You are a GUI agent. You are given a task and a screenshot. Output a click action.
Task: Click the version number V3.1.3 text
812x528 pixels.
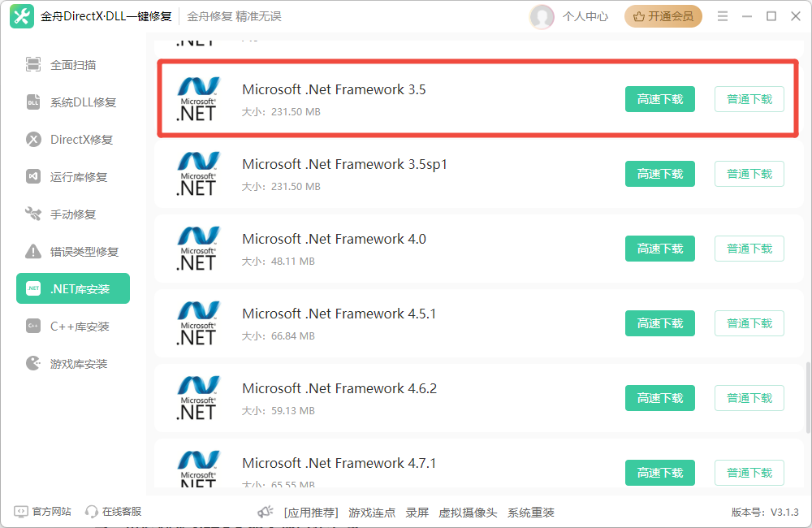click(x=784, y=512)
